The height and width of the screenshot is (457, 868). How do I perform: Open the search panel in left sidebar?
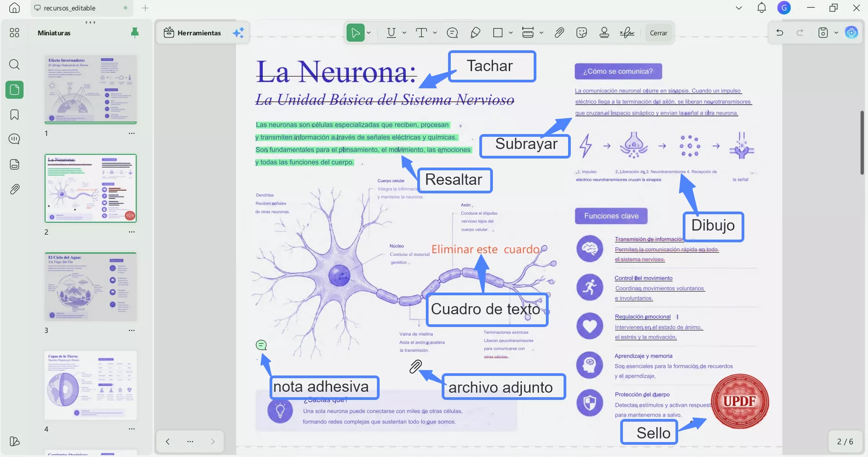click(14, 64)
